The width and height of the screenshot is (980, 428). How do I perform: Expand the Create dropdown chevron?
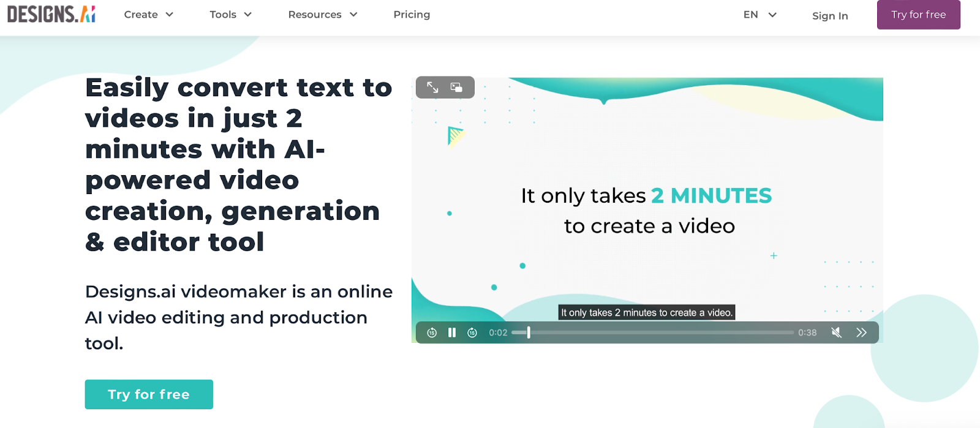[x=170, y=15]
